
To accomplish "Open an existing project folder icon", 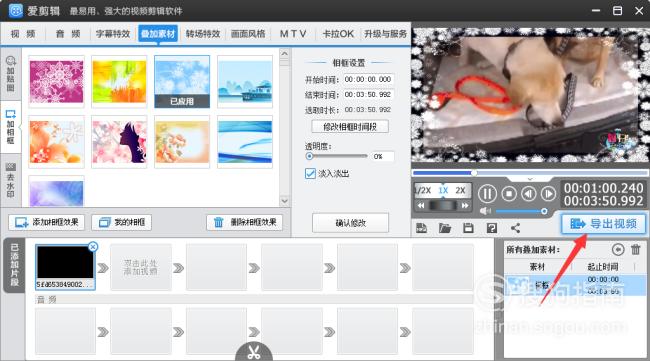I will click(445, 228).
